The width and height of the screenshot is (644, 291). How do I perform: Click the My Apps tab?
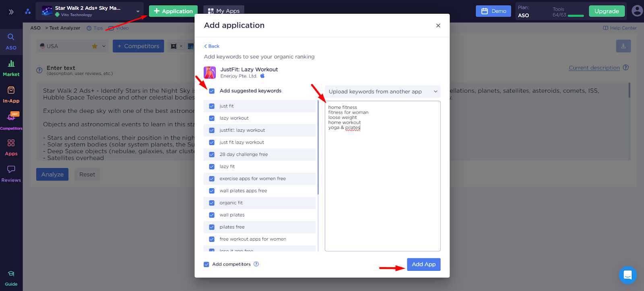coord(224,11)
